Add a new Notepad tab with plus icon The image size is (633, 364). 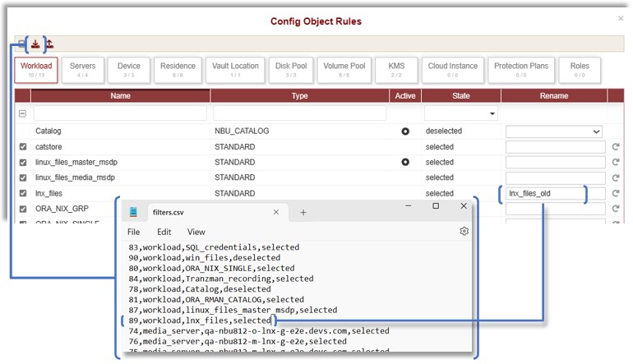303,212
